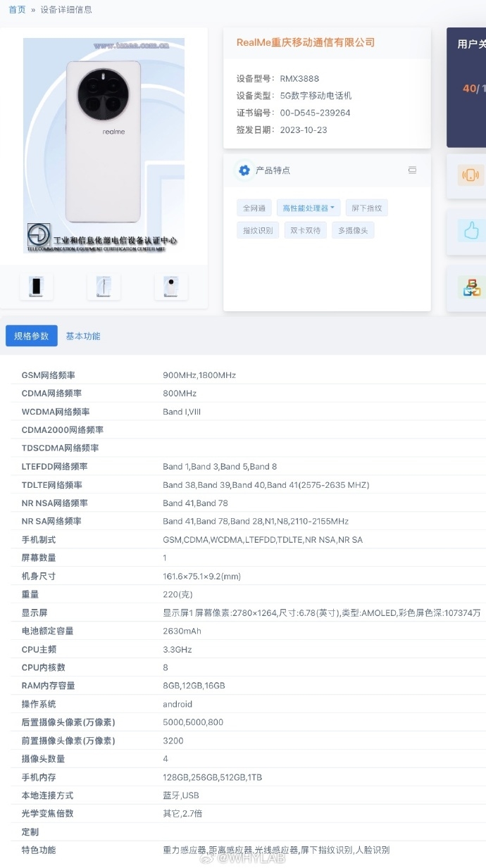
Task: Switch to the 规格参数 tab
Action: coord(32,336)
